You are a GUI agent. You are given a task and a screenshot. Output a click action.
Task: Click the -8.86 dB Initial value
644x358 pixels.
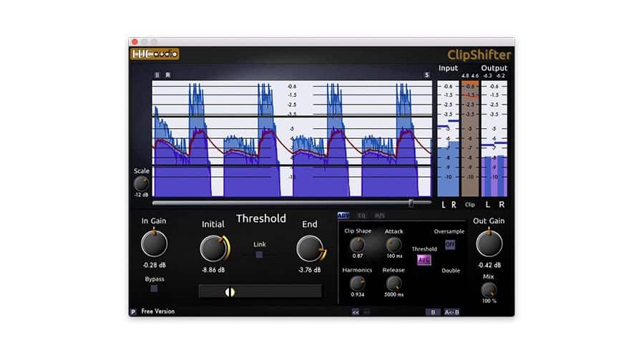[213, 270]
